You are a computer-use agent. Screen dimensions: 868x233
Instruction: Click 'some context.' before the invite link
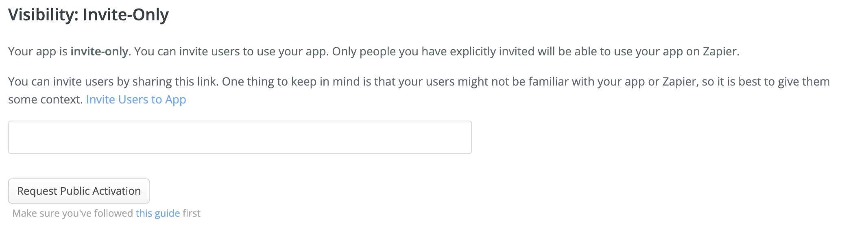coord(45,100)
